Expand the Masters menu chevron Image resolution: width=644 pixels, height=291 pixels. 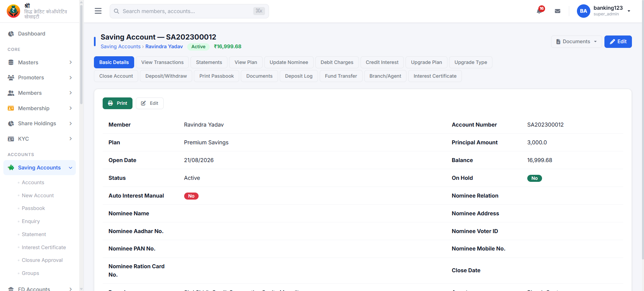click(x=70, y=62)
